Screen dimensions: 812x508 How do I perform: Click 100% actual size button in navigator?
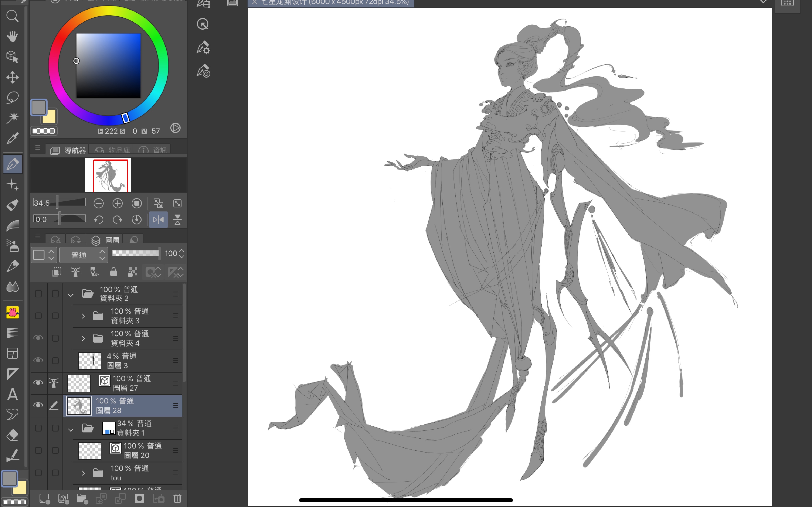coord(137,203)
